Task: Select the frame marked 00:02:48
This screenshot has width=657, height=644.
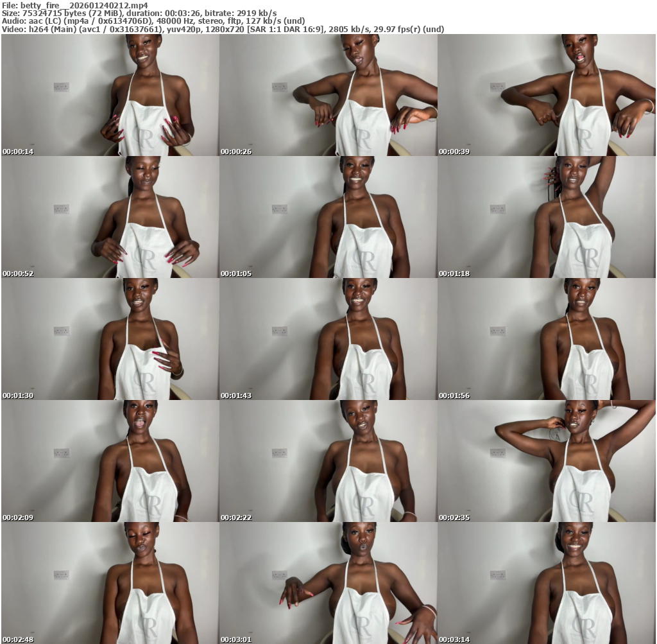Action: [110, 583]
